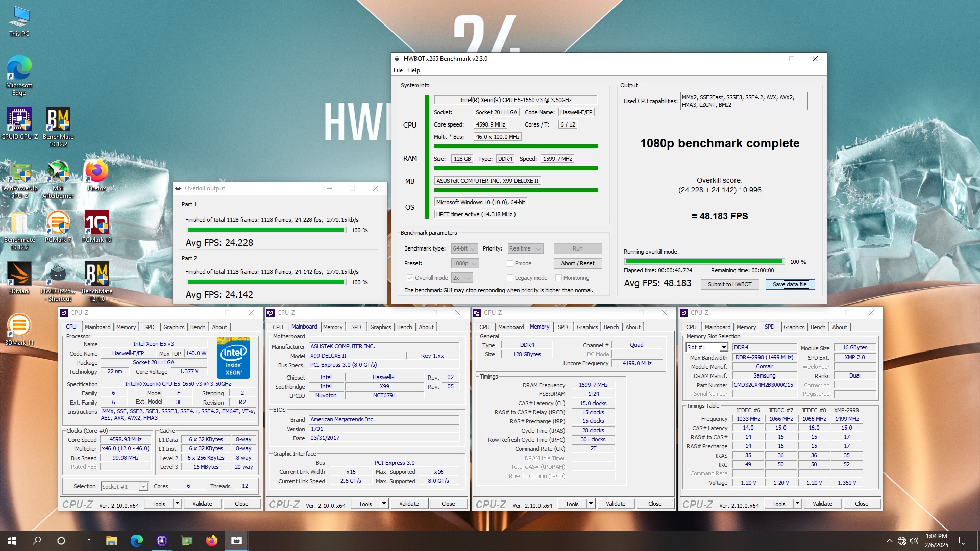Open TechPowerUp GPU-Z desktop icon
This screenshot has height=551, width=980.
click(x=19, y=178)
